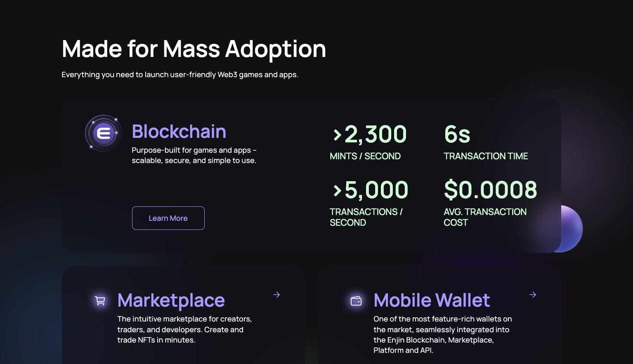Click the Blockchain description paragraph
Screen dimensions: 633x364
(x=194, y=155)
